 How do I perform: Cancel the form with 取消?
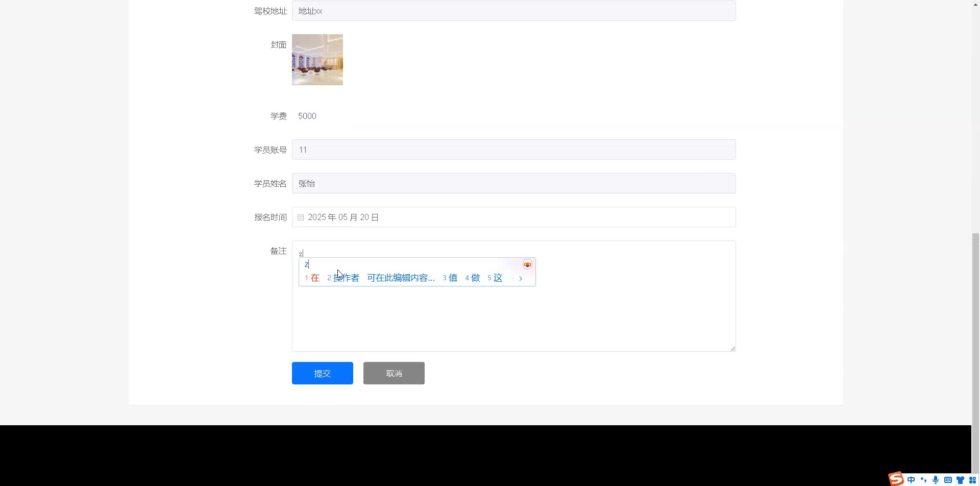[x=394, y=373]
